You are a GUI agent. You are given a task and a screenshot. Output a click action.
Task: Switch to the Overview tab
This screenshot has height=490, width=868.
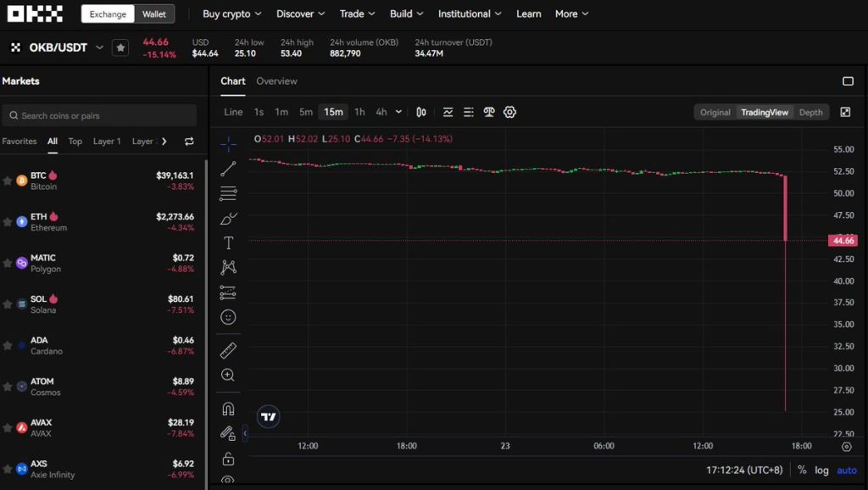point(276,81)
